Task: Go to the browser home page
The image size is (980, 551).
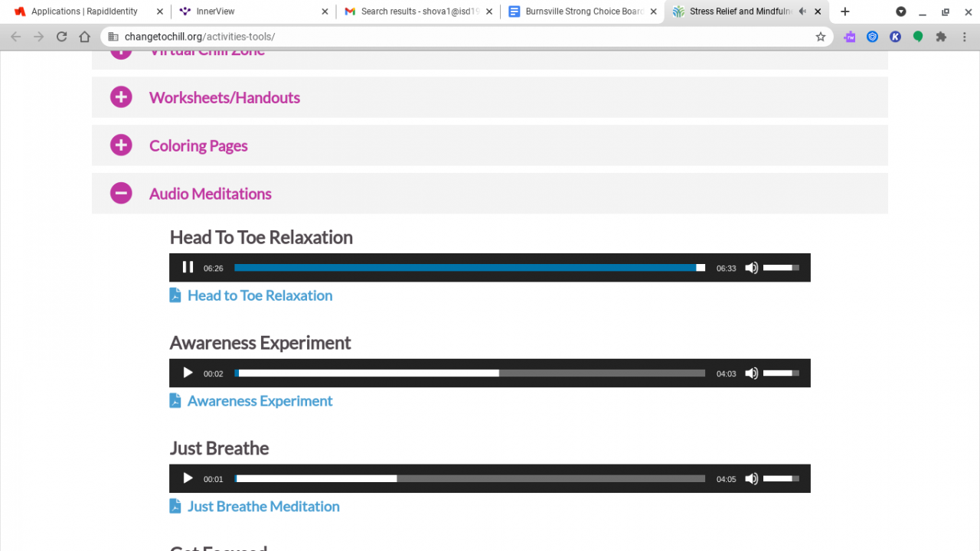Action: [85, 37]
